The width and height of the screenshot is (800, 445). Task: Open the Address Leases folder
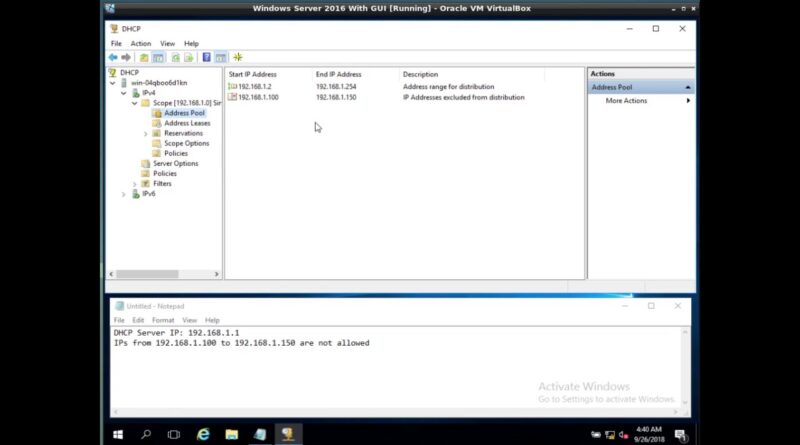pos(187,123)
